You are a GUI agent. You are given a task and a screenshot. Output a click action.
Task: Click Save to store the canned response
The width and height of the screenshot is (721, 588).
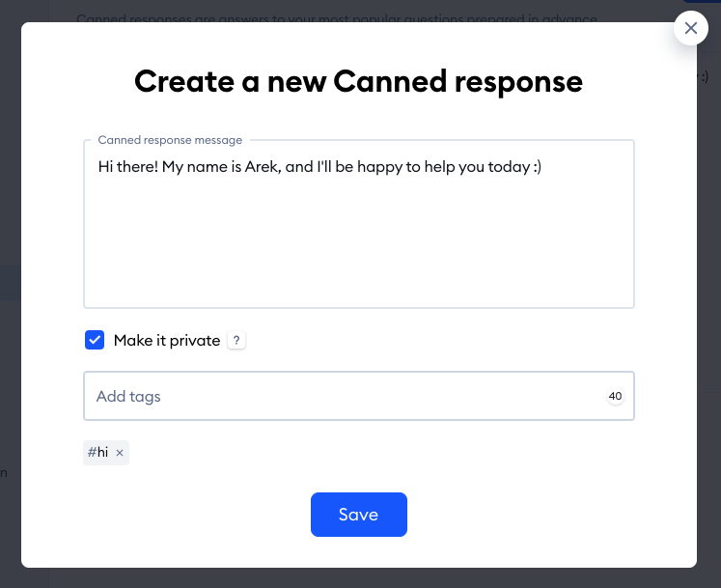click(359, 515)
